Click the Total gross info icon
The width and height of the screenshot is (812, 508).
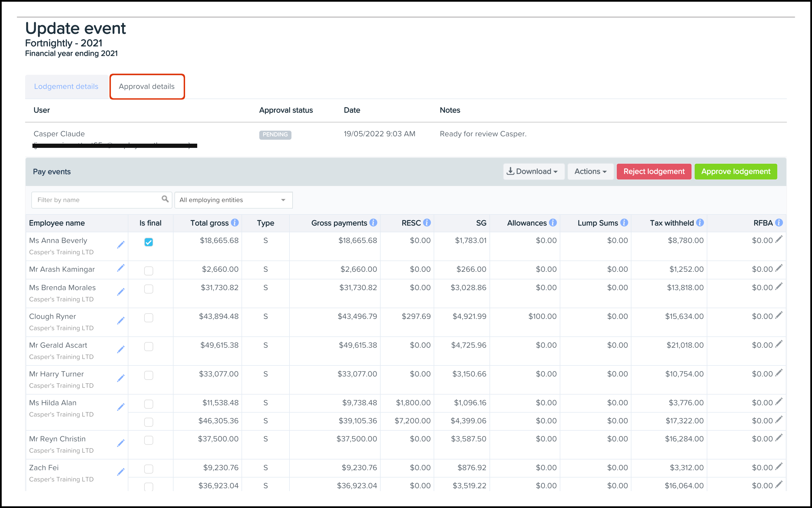coord(235,223)
